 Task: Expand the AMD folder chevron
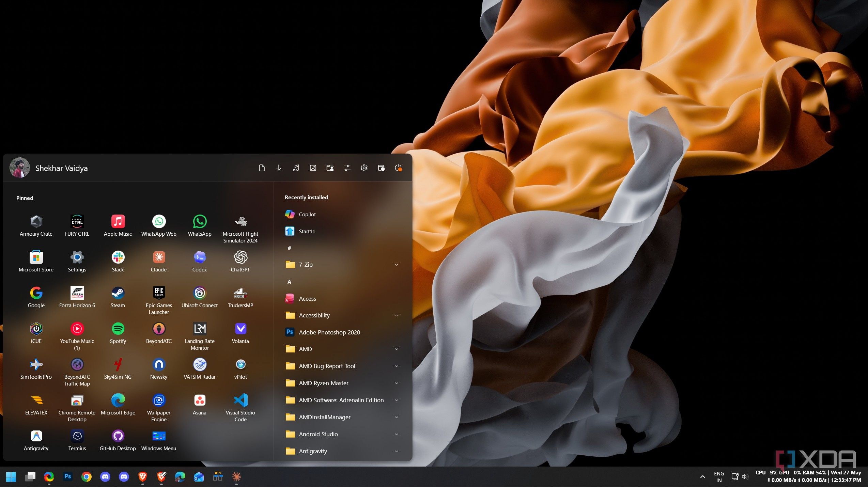[397, 349]
